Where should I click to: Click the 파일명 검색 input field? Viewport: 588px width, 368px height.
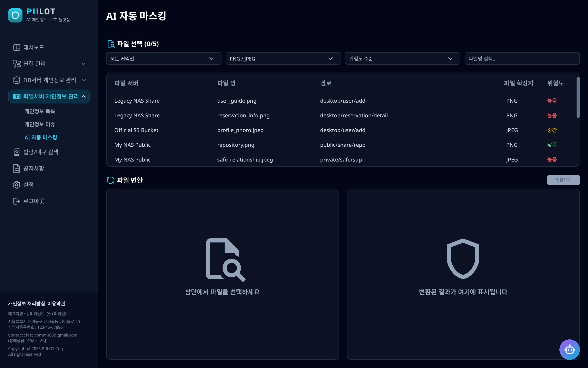click(x=522, y=59)
